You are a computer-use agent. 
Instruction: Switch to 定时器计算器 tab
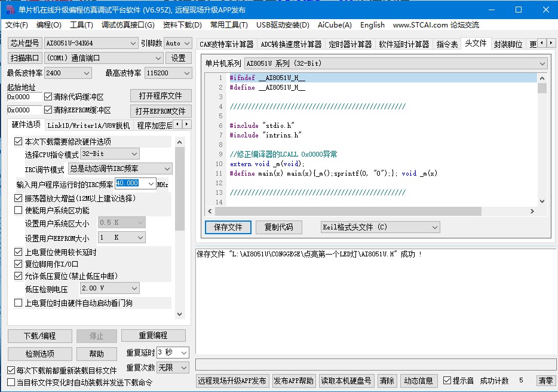click(350, 44)
